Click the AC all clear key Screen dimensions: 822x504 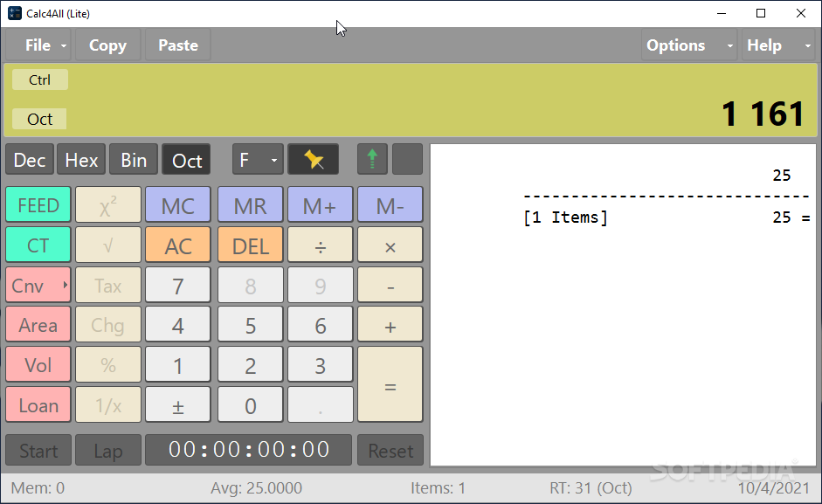(177, 245)
